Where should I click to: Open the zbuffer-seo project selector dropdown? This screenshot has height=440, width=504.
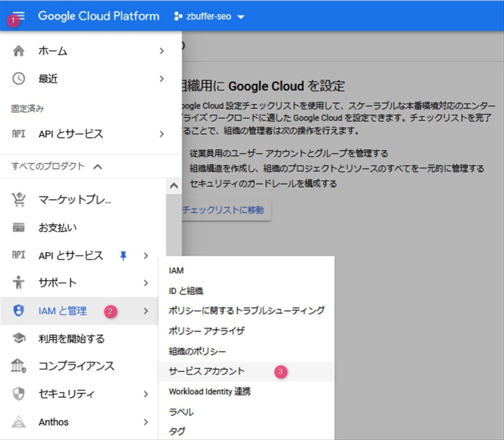pos(209,16)
